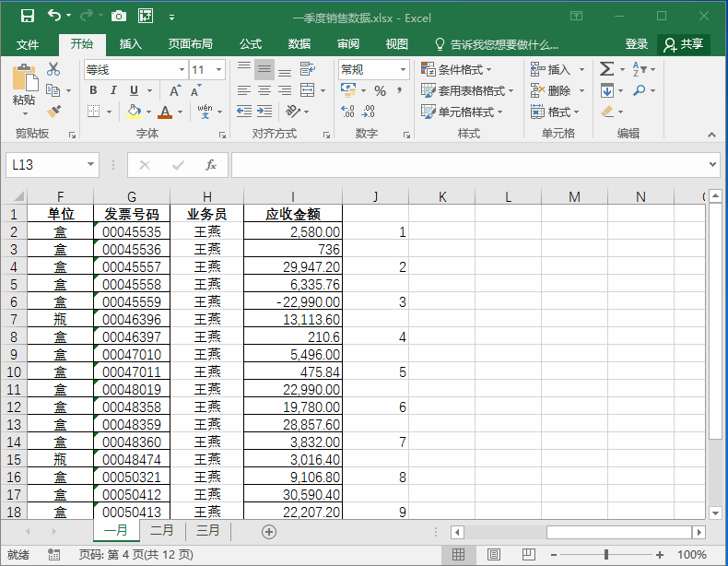Toggle wrap text in cells
Screen dimensions: 728x566
coord(308,69)
